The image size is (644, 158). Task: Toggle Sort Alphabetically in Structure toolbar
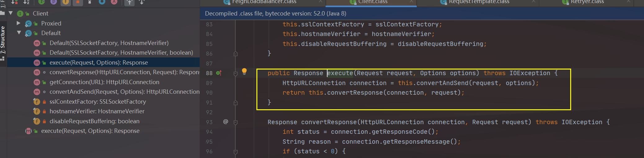pyautogui.click(x=26, y=2)
